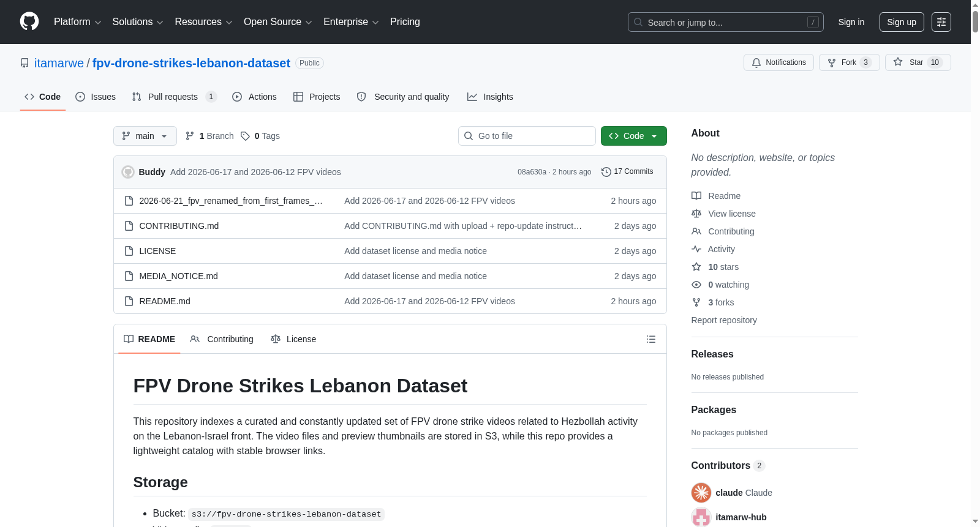Viewport: 980px width, 527px height.
Task: Click the branch icon beside 1 Branch
Action: coord(190,136)
